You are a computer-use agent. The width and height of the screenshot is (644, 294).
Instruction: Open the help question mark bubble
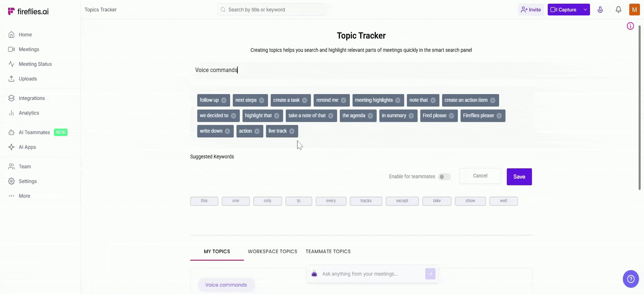click(631, 279)
